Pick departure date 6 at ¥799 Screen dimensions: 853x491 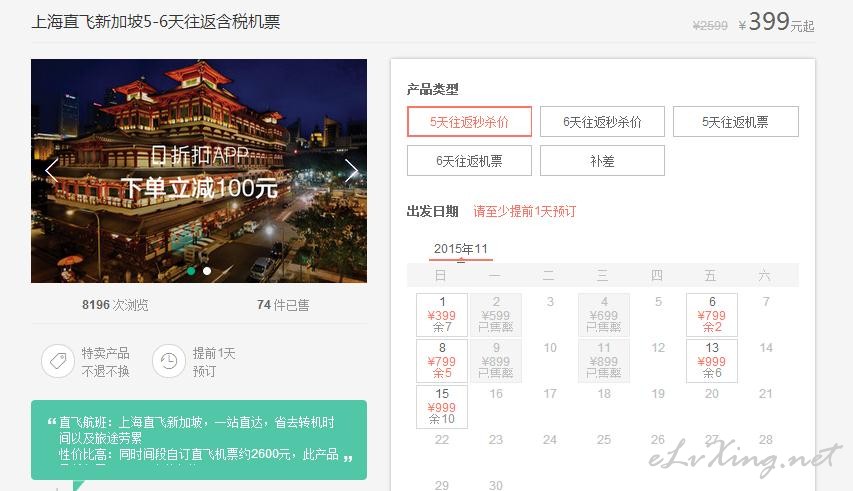click(x=712, y=315)
